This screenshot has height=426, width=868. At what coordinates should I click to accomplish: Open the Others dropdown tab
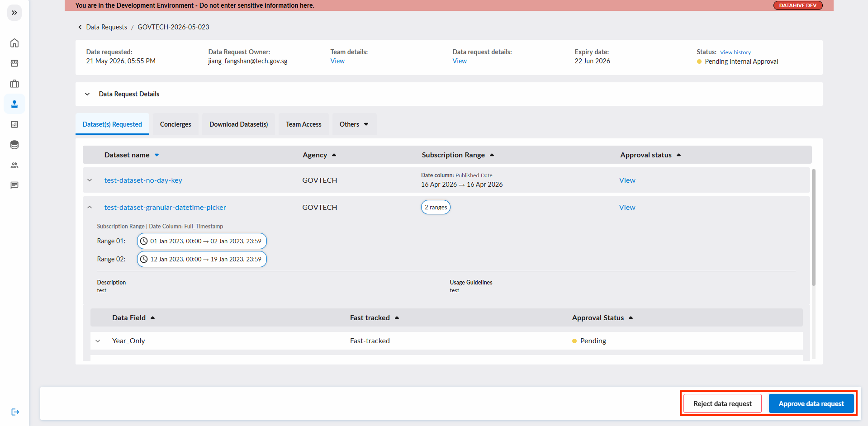[x=354, y=124]
